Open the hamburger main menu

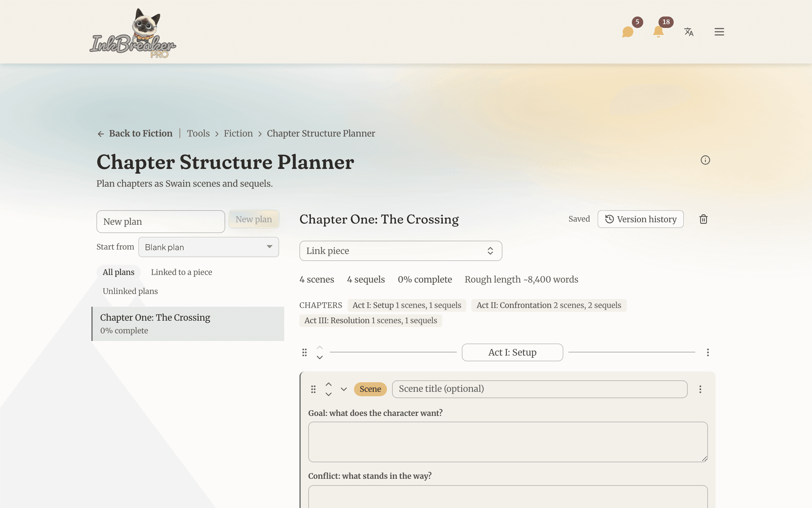point(719,32)
